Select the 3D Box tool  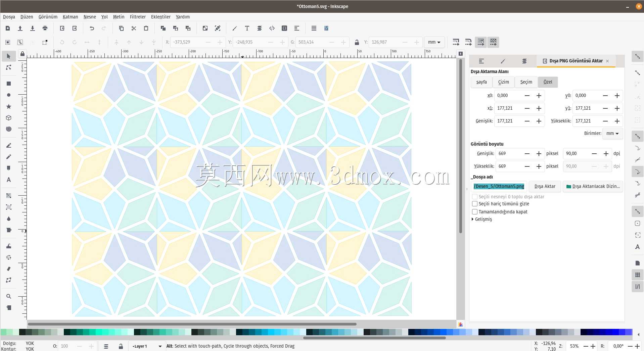pyautogui.click(x=9, y=118)
